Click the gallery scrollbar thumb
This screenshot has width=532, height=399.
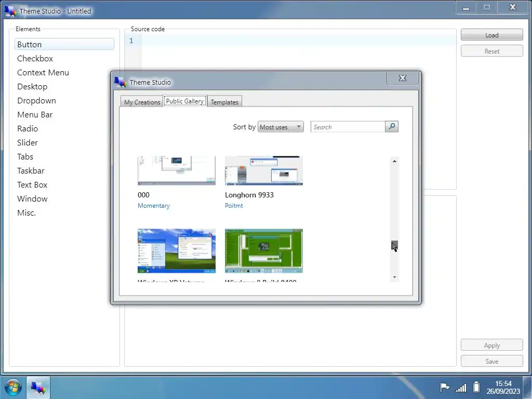tap(394, 245)
